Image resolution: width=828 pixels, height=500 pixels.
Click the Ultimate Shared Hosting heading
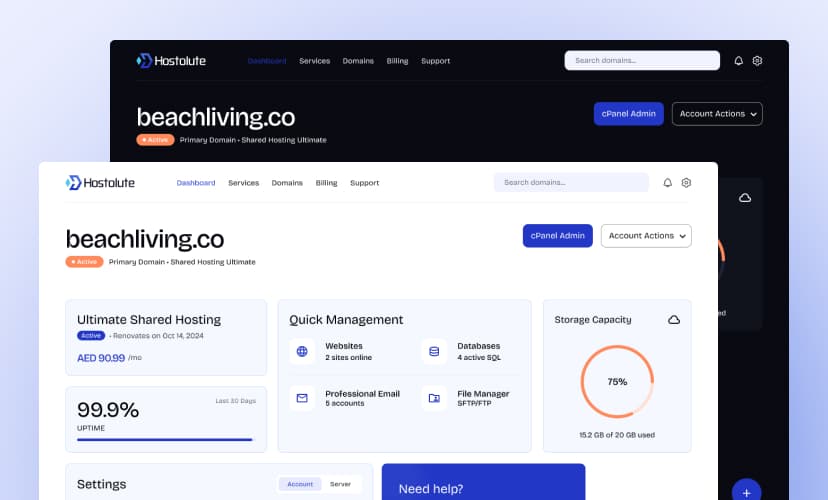pos(149,319)
